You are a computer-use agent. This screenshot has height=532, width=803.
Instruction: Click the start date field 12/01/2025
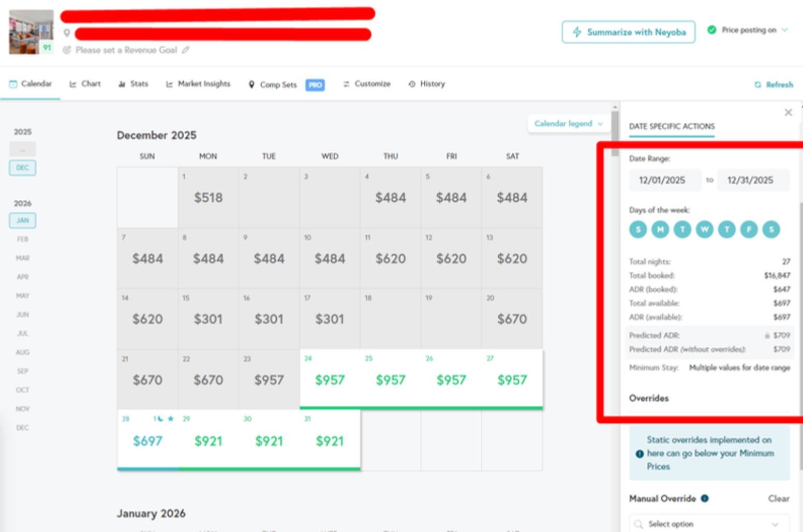662,180
